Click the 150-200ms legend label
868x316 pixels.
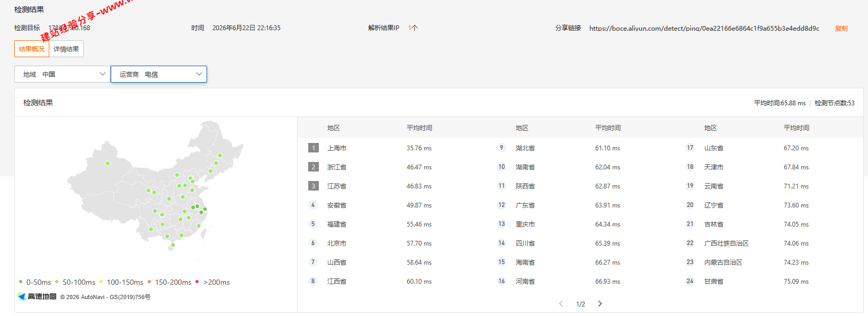[x=173, y=283]
